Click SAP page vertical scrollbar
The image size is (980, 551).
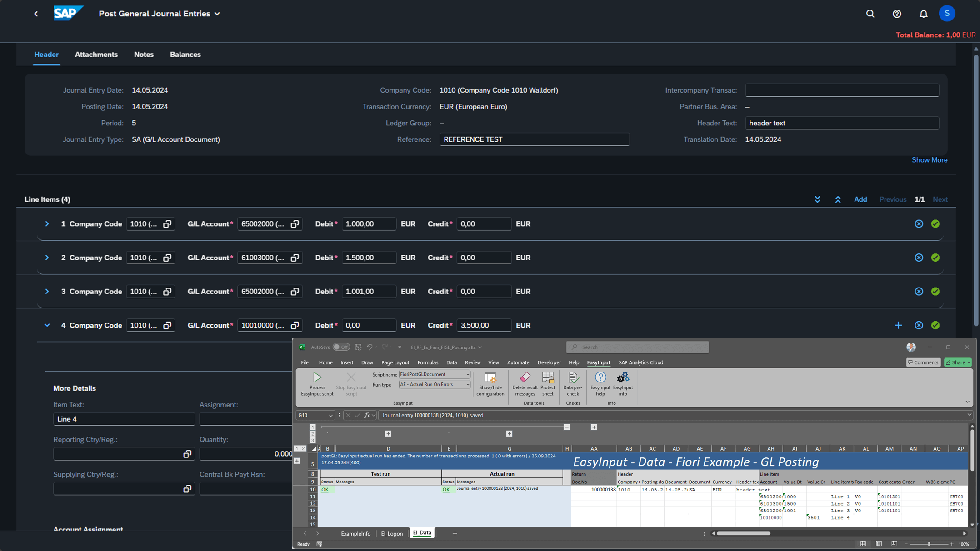click(x=976, y=191)
